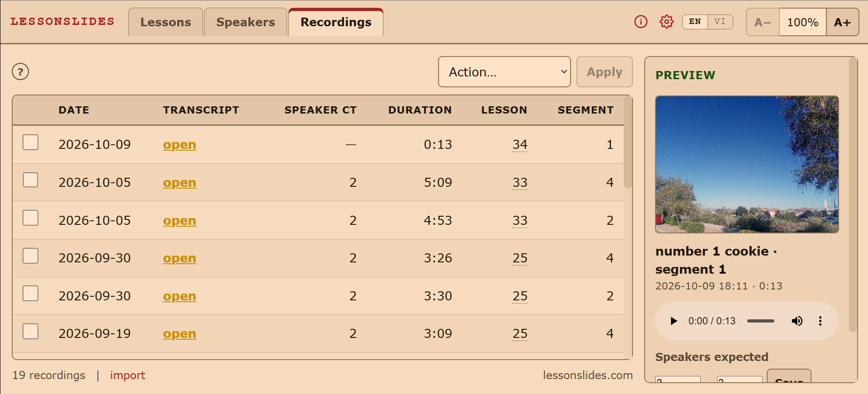Switch to the Speakers tab
Screen dimensions: 868x394
click(x=245, y=22)
